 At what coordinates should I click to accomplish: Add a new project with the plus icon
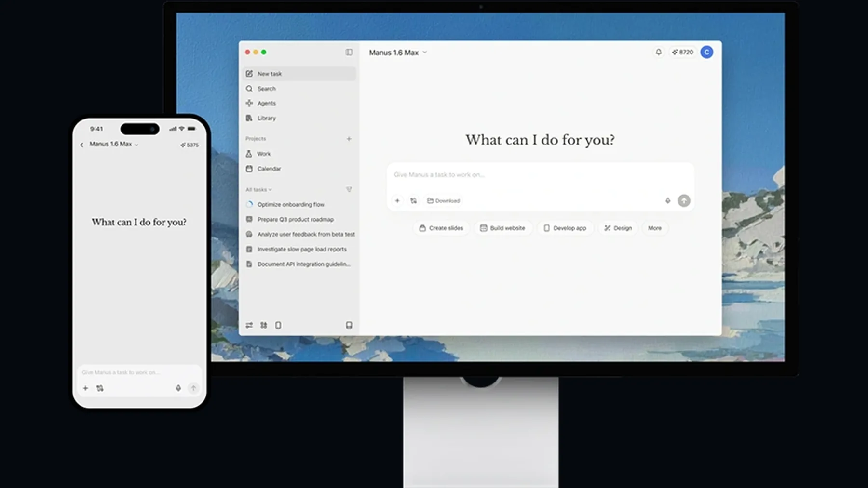click(349, 139)
